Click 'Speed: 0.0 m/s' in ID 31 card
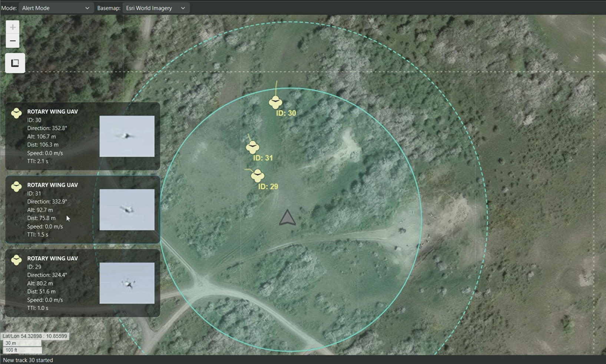Screen dimensions: 606x364 coord(45,226)
